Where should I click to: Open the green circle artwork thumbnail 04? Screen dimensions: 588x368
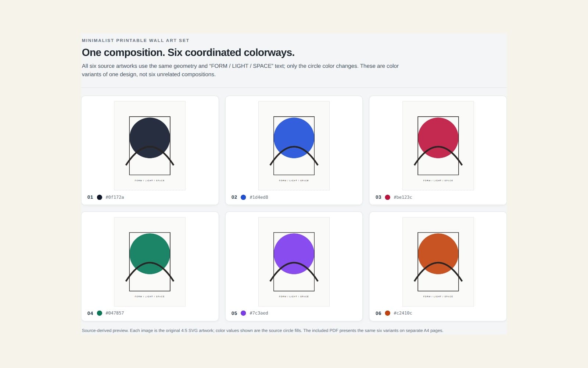[x=150, y=262]
